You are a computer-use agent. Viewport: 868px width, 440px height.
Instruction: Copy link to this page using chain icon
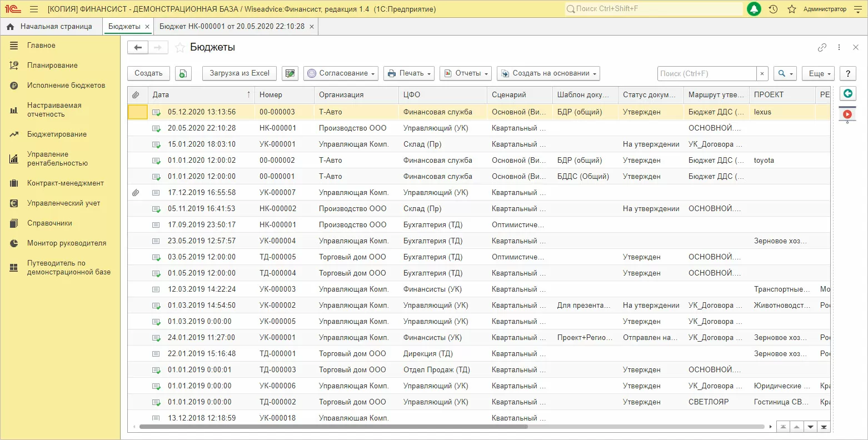tap(822, 48)
